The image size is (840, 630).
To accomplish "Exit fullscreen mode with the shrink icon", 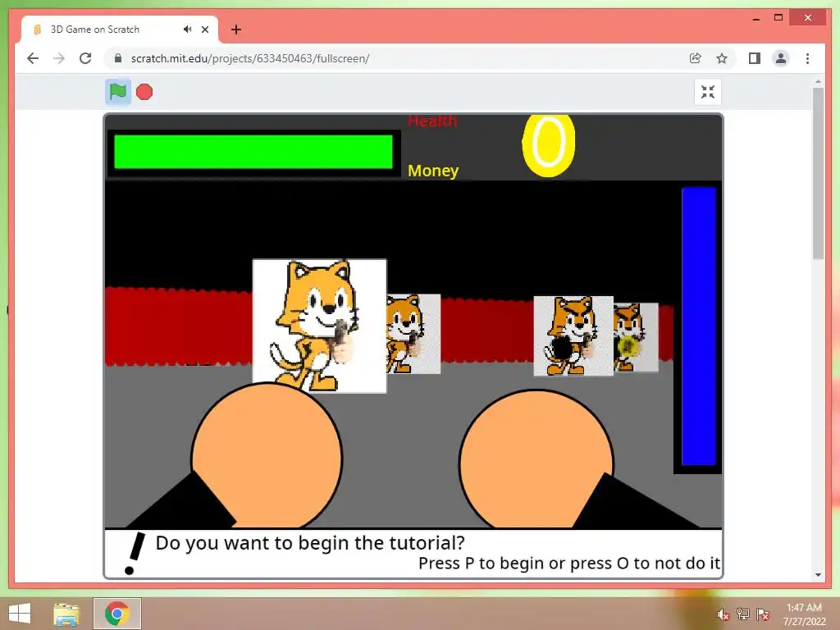I will tap(708, 92).
